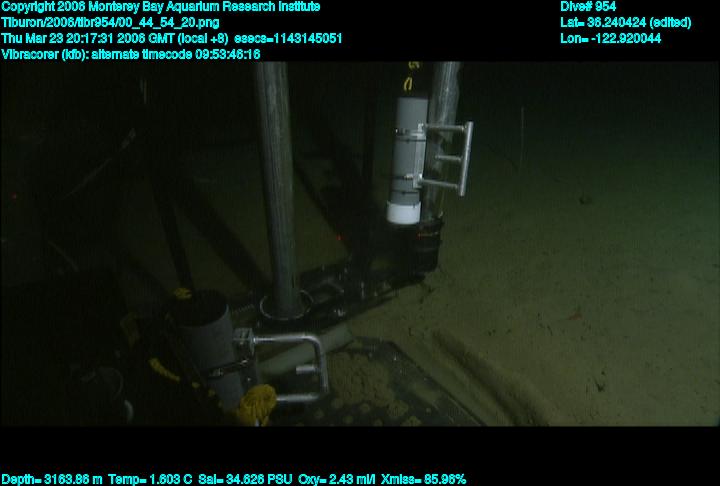
Task: Click the copyright notice text line
Action: (161, 7)
